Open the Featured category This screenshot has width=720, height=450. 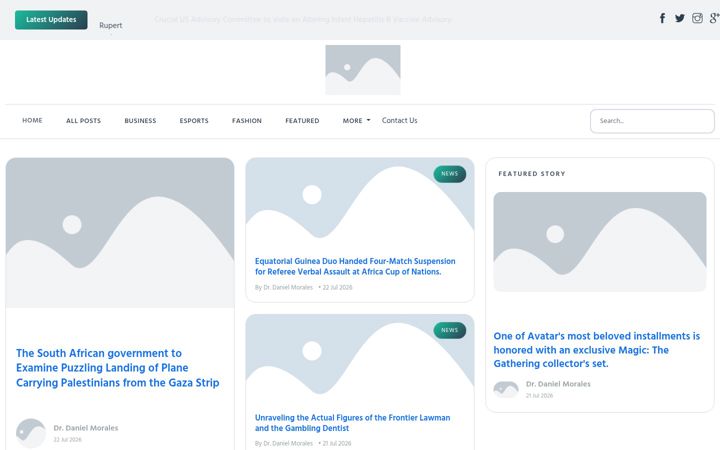(x=302, y=121)
